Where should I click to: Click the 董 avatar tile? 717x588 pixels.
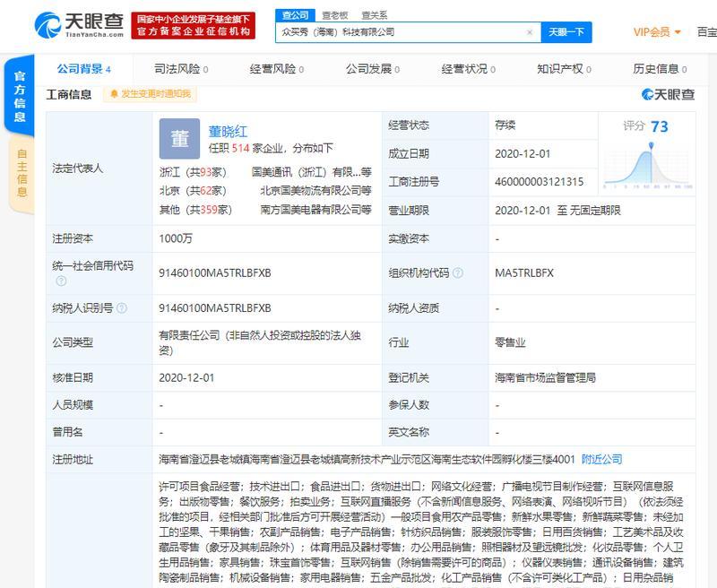point(180,139)
